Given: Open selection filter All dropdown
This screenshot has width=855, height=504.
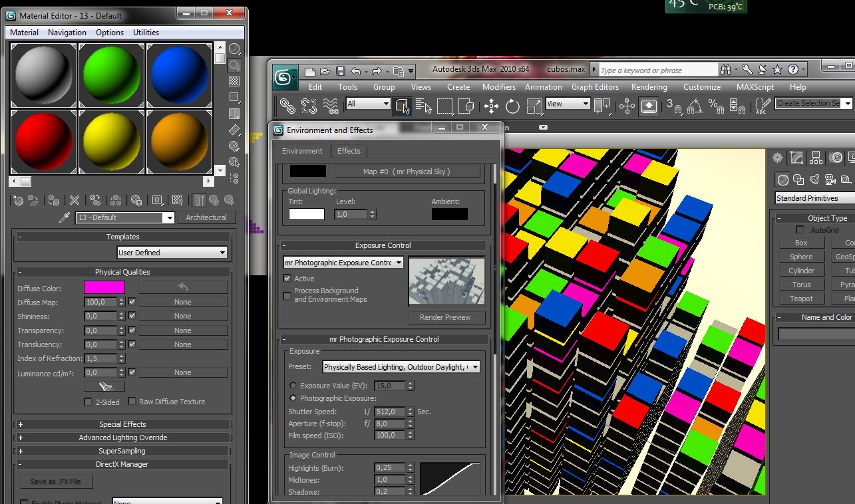Looking at the screenshot, I should click(368, 104).
